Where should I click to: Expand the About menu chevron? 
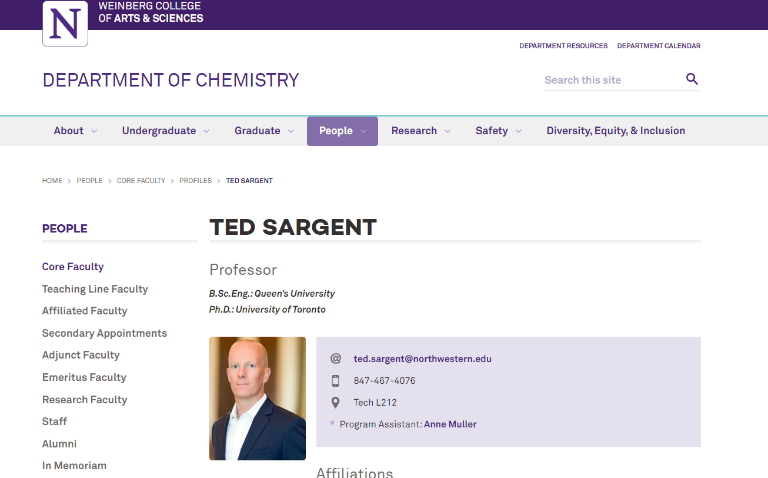(94, 131)
